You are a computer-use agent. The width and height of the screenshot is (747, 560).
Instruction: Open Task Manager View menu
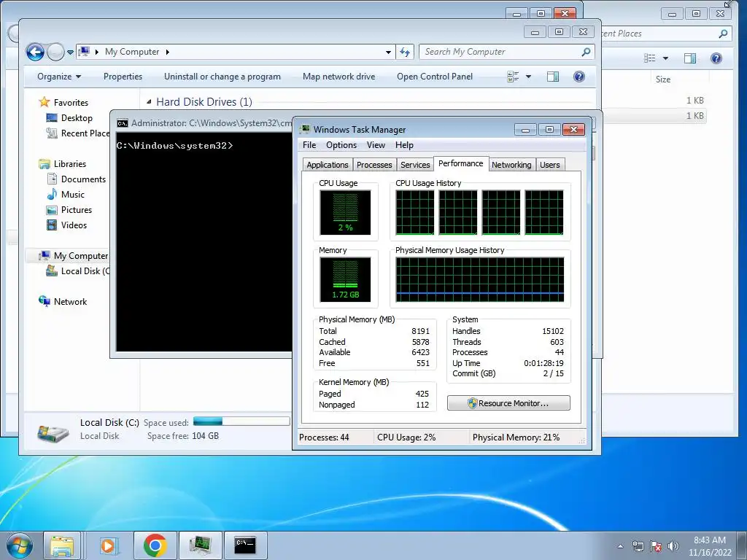[x=376, y=145]
